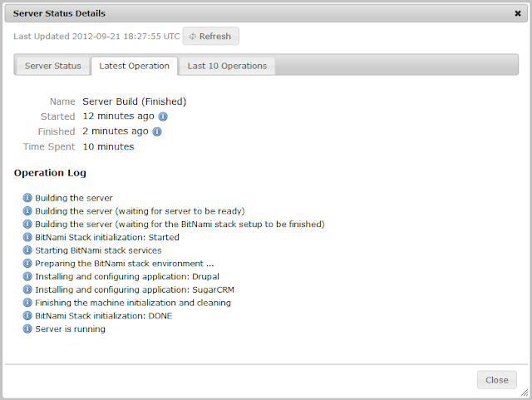Click info icon next to Drupal install entry

(27, 276)
